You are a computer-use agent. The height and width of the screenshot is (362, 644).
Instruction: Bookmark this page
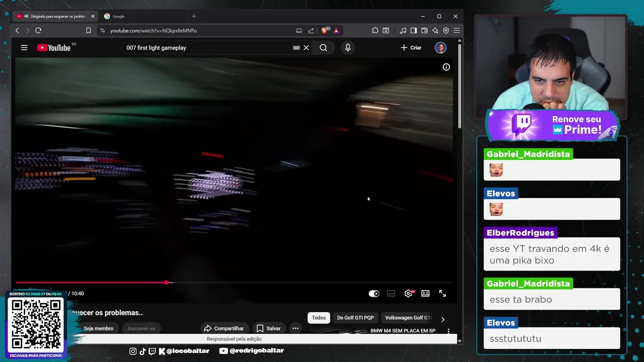89,31
